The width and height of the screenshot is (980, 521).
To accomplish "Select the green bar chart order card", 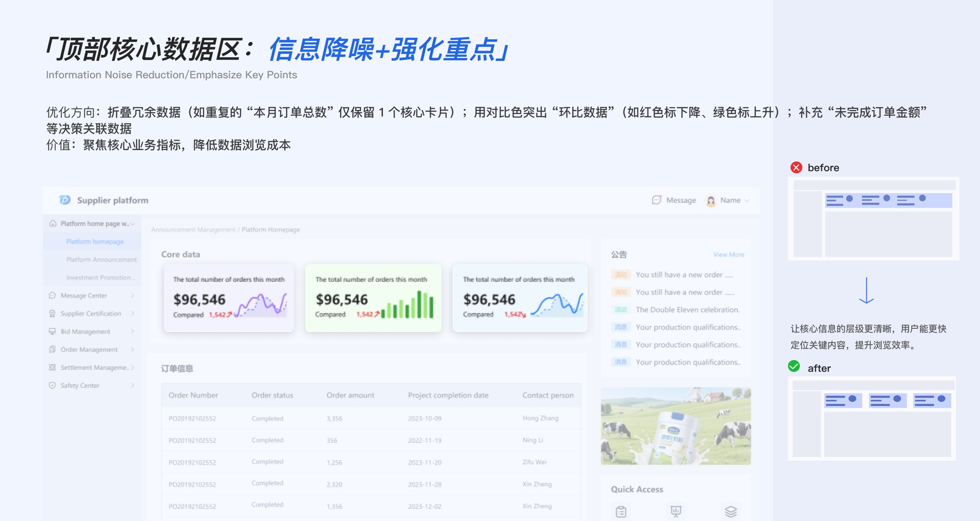I will click(373, 298).
